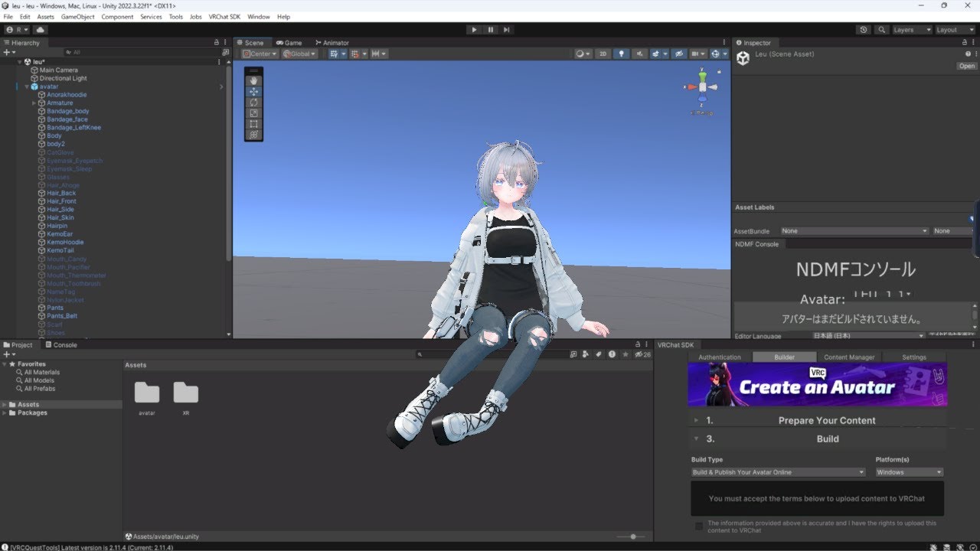
Task: Select the Rect tool
Action: pos(254,123)
